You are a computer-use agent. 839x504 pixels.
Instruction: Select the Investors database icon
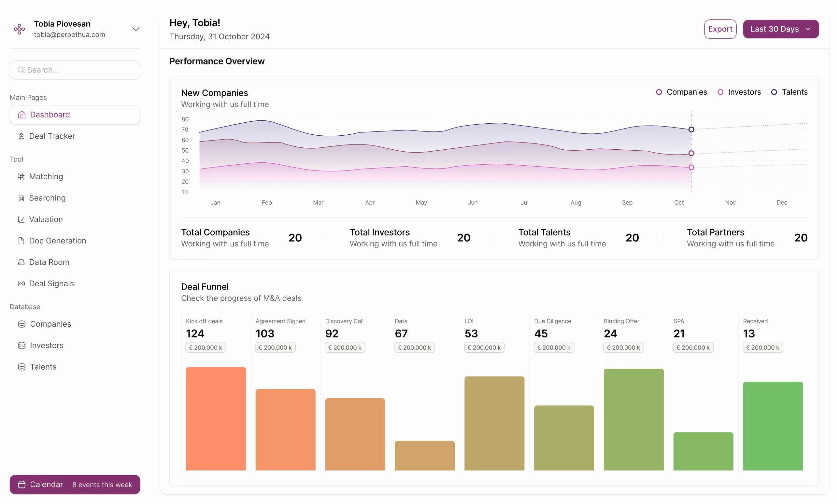pyautogui.click(x=21, y=346)
